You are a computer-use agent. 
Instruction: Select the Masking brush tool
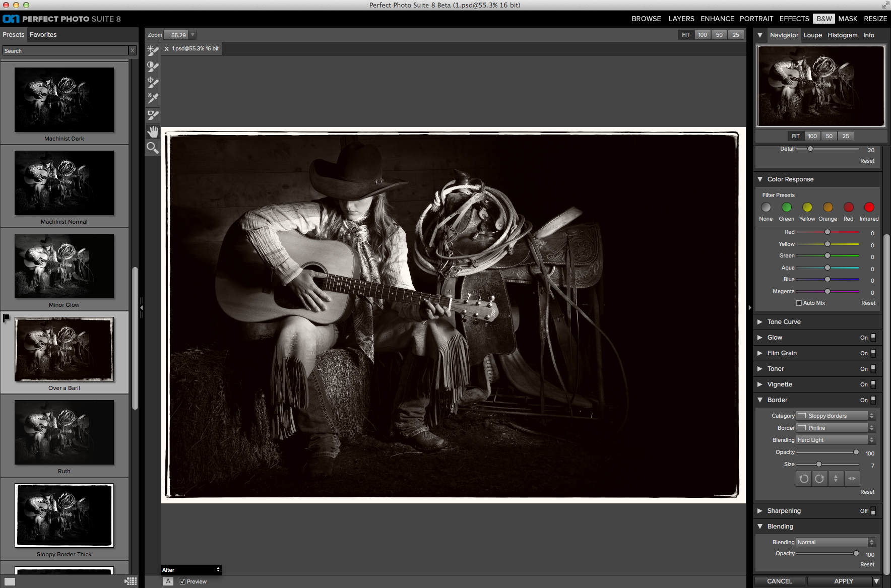pos(153,115)
